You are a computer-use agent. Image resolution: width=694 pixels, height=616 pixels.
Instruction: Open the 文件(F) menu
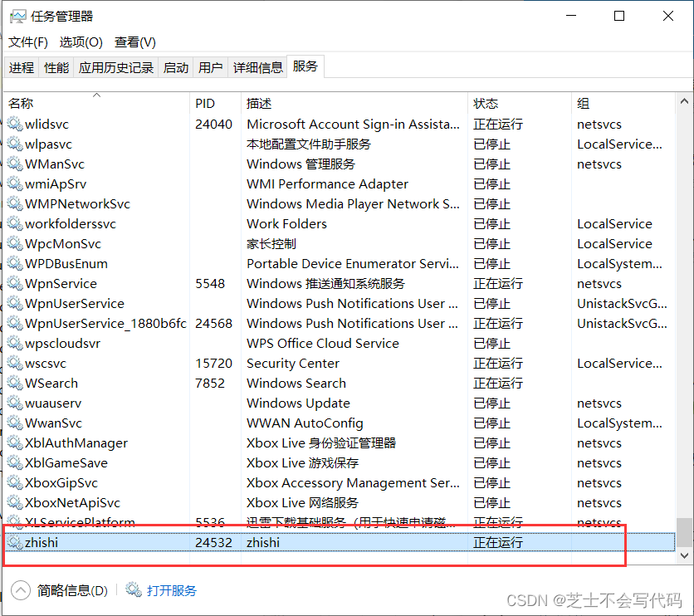pos(28,42)
